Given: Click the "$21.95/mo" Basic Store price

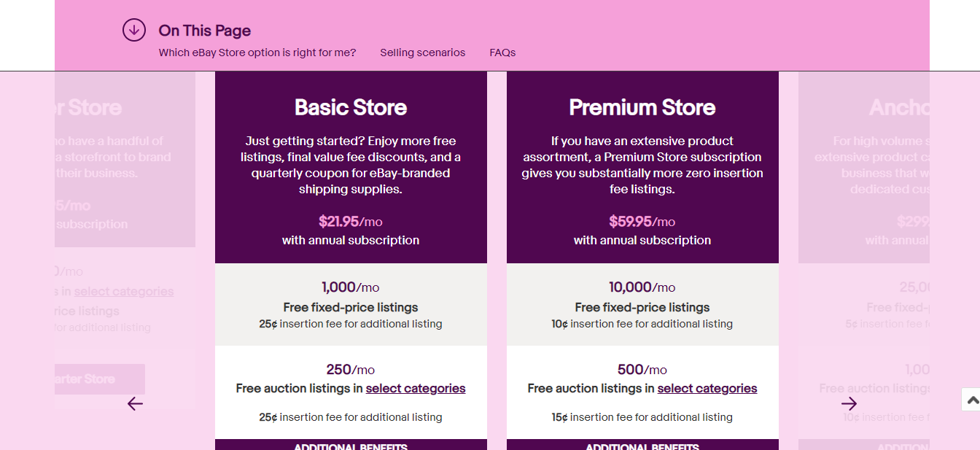Looking at the screenshot, I should pos(351,221).
